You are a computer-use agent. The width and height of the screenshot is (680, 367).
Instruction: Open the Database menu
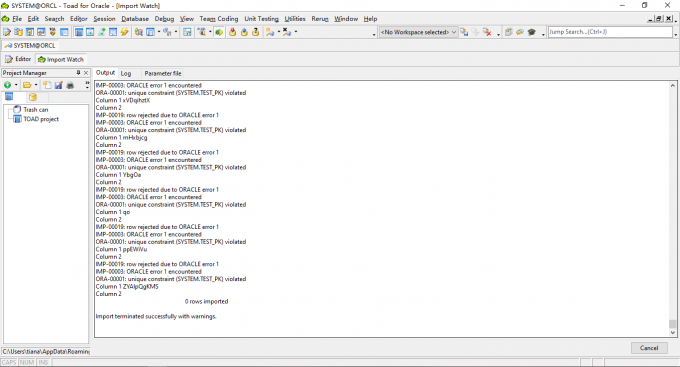pos(135,19)
